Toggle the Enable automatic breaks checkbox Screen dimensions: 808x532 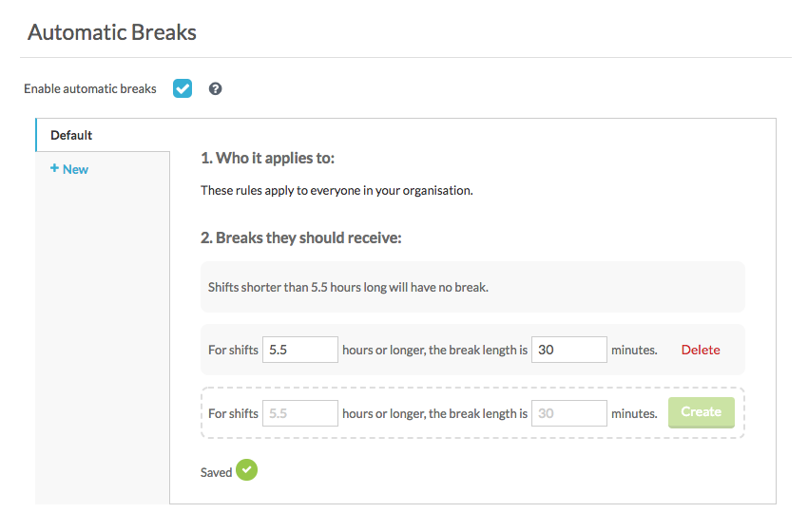[x=183, y=88]
